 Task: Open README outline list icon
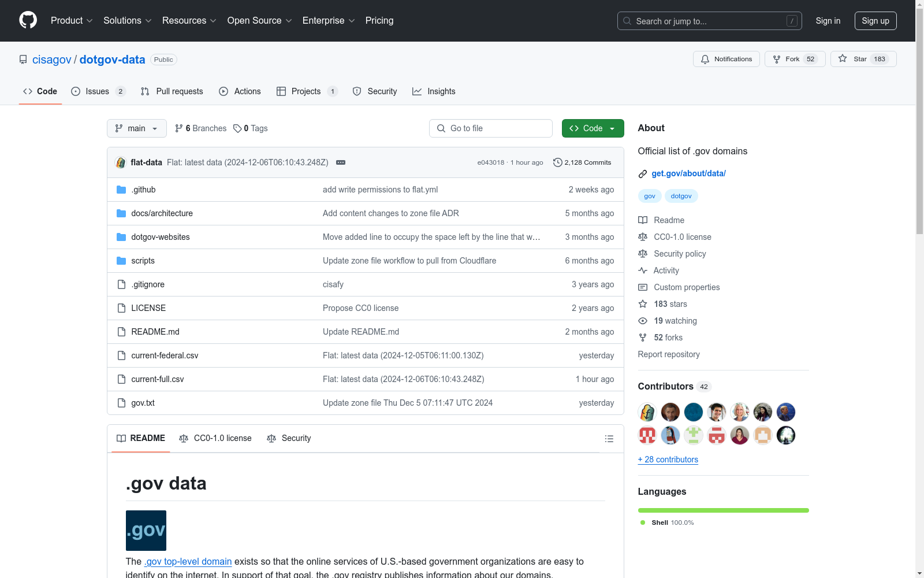(x=609, y=439)
